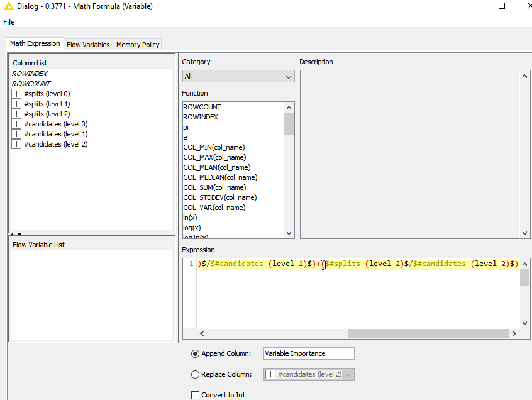532x400 pixels.
Task: Maximize the dialog window
Action: click(502, 6)
